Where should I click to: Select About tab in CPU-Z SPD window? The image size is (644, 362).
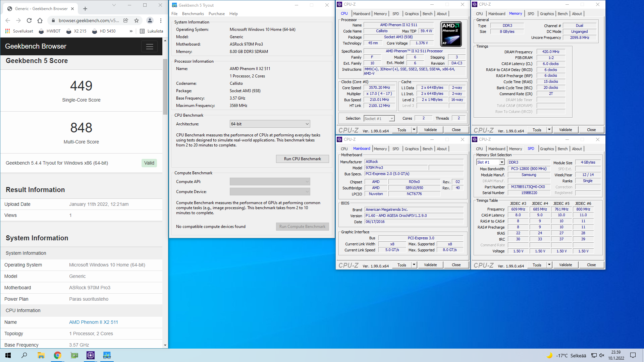(x=577, y=149)
